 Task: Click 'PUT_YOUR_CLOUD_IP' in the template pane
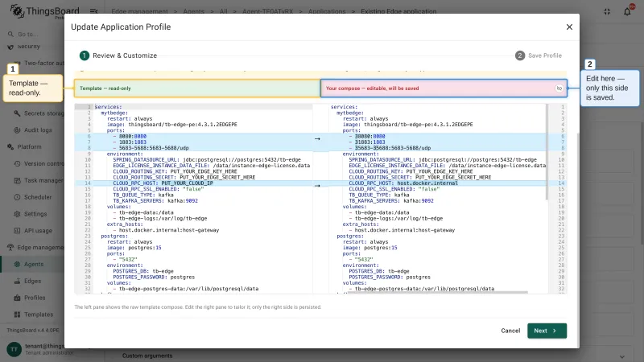187,183
